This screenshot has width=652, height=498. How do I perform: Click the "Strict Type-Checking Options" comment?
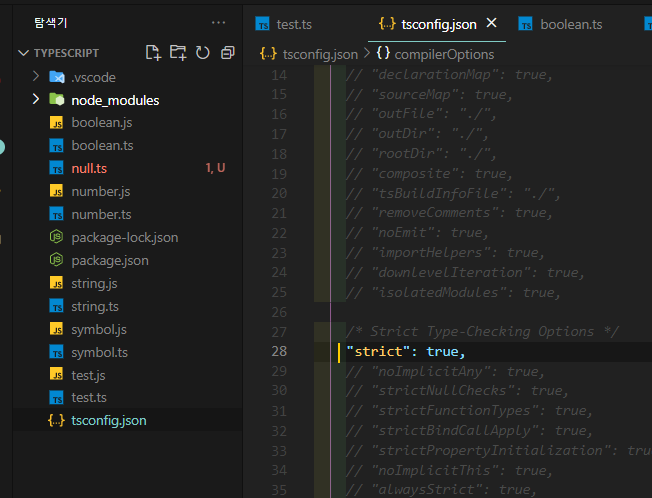tap(482, 332)
